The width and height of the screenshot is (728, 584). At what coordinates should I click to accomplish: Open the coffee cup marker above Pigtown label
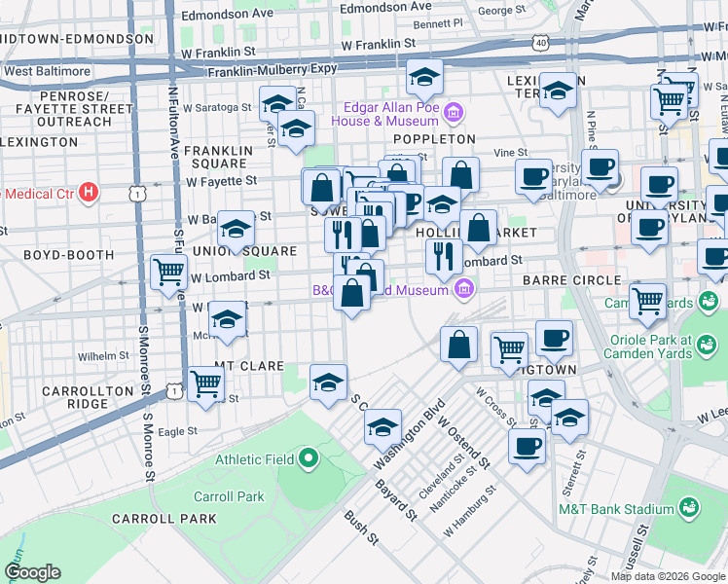pos(555,340)
